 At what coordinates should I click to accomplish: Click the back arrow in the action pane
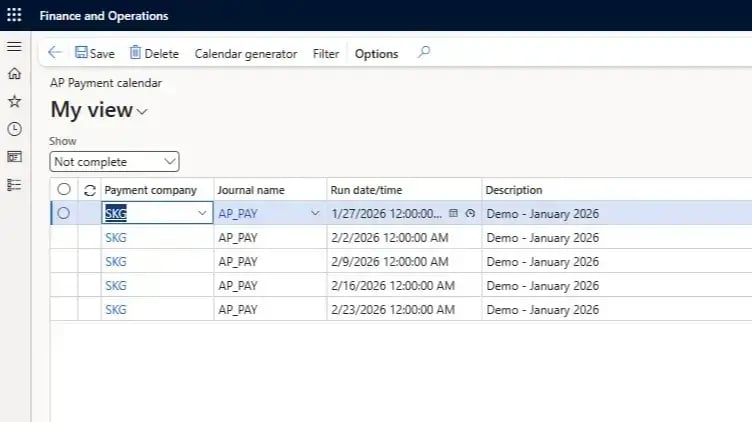[x=55, y=53]
